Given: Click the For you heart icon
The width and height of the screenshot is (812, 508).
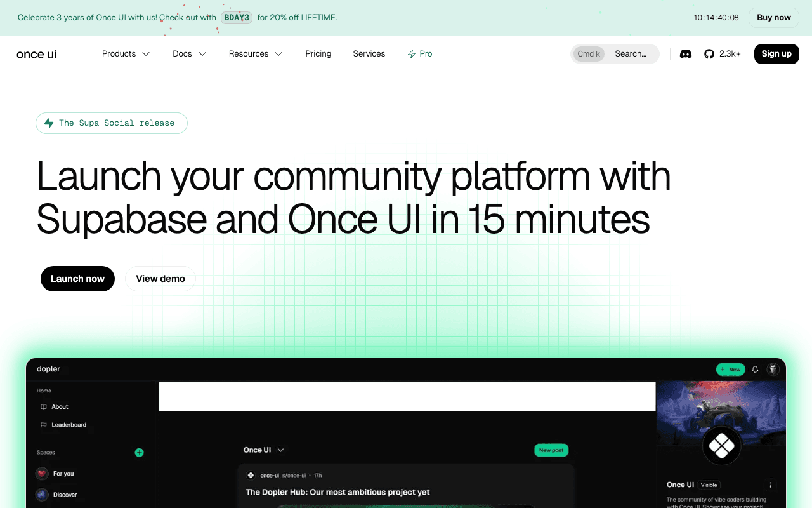Looking at the screenshot, I should [42, 474].
